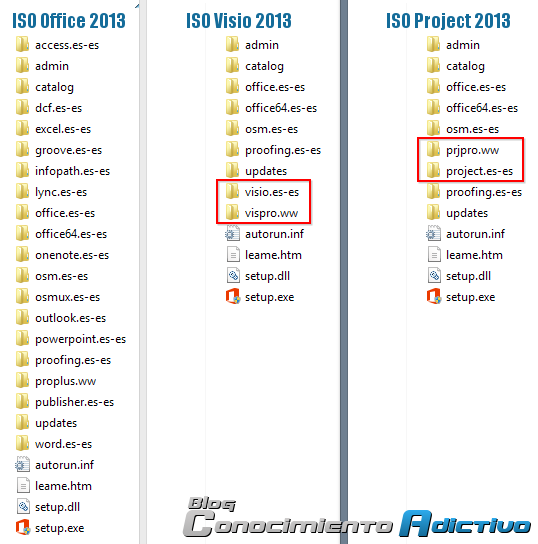This screenshot has width=538, height=544.
Task: Click the publisher.es-es folder icon
Action: point(23,401)
